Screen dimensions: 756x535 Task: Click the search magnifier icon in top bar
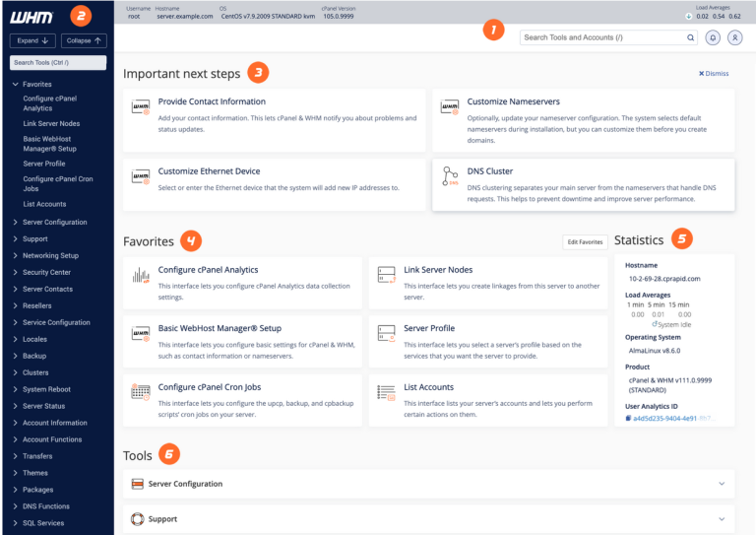click(690, 37)
